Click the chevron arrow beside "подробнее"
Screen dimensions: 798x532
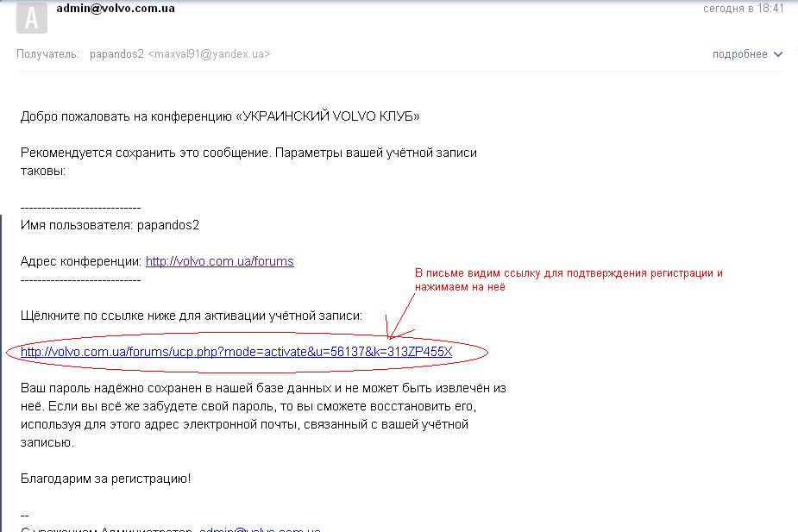tap(778, 54)
